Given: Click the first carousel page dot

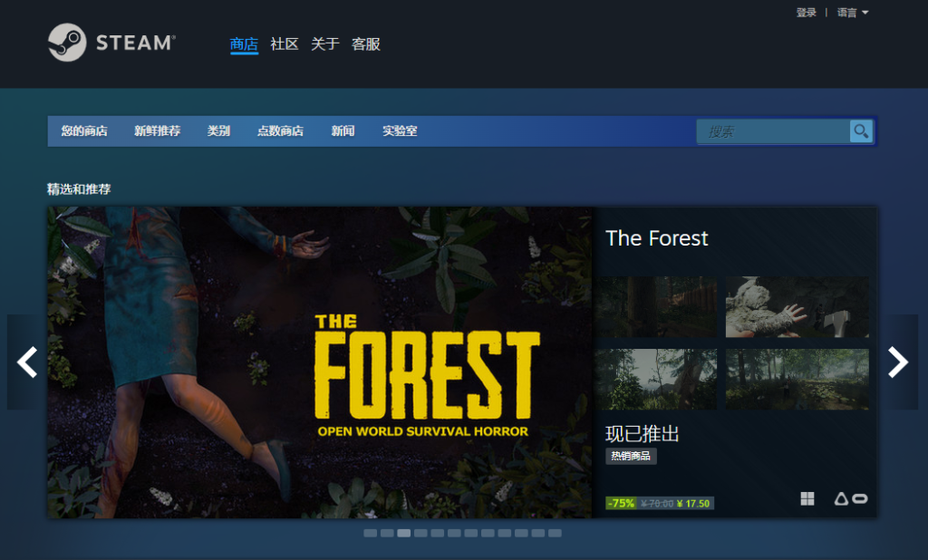Looking at the screenshot, I should (x=371, y=534).
